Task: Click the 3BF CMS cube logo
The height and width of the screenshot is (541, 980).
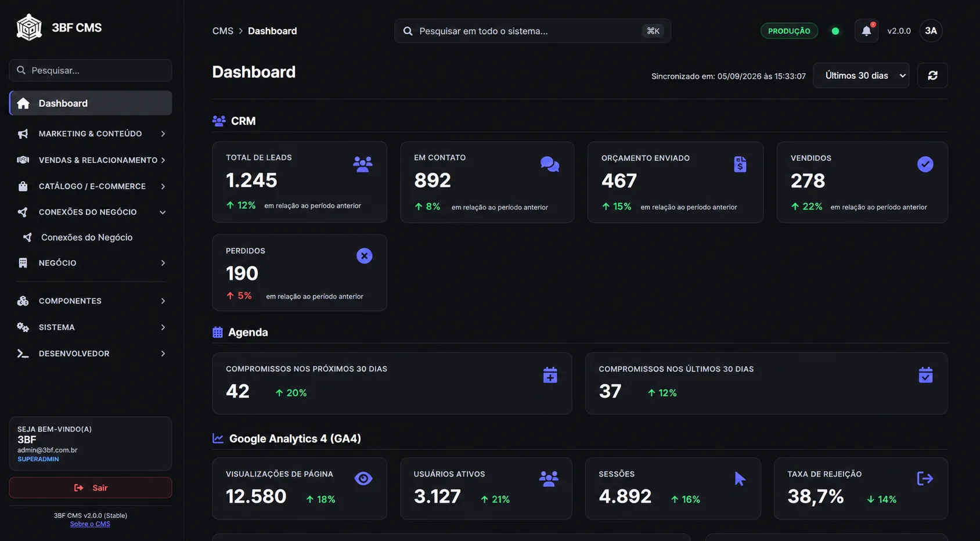Action: click(x=29, y=27)
